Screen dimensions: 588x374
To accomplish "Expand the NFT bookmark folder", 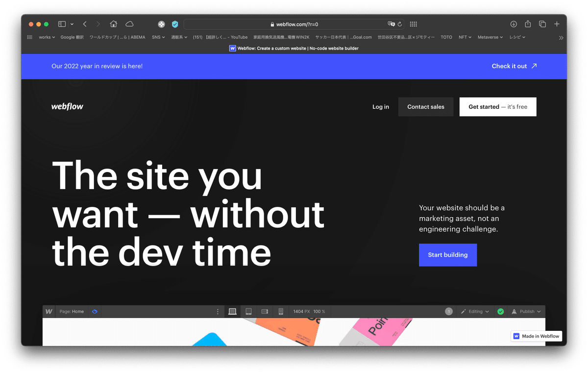I will pyautogui.click(x=465, y=37).
